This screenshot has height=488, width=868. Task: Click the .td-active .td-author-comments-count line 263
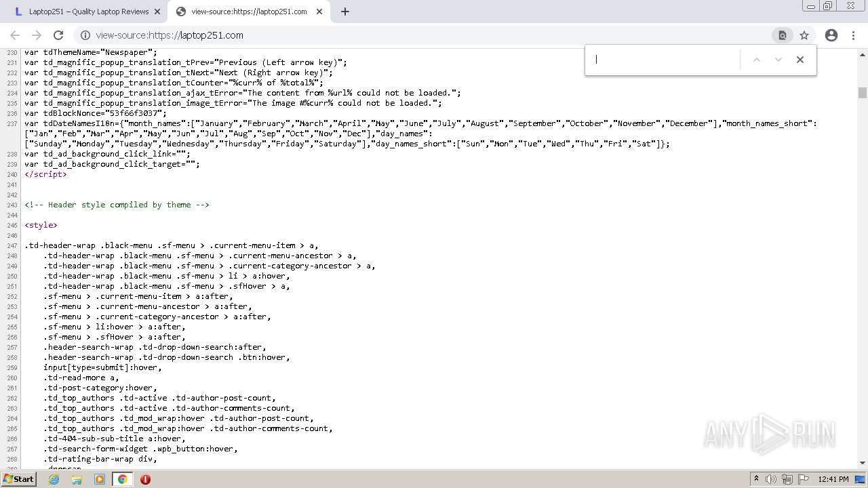point(169,408)
